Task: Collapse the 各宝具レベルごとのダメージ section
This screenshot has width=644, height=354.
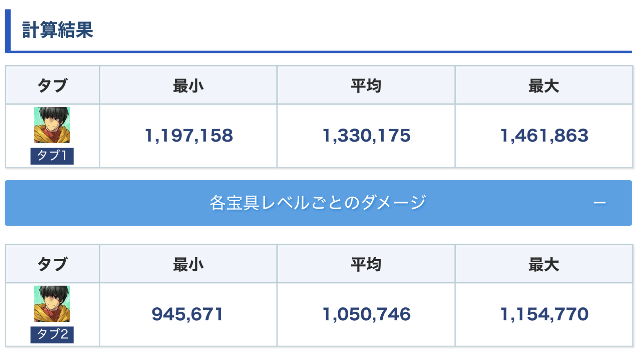Action: click(x=318, y=203)
